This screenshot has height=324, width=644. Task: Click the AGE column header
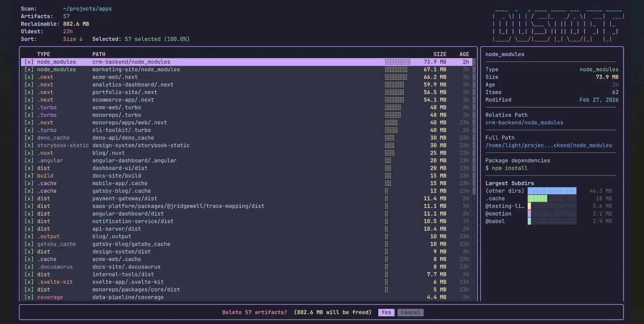(464, 54)
